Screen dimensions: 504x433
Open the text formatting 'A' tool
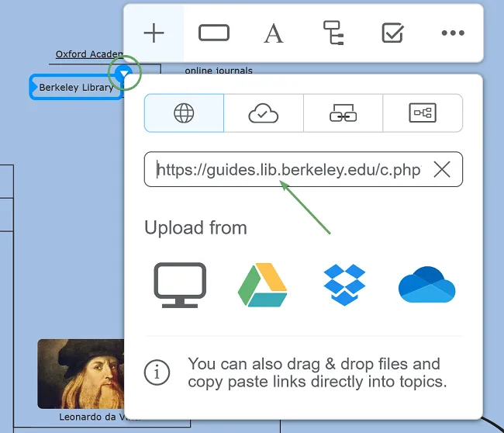pos(273,33)
